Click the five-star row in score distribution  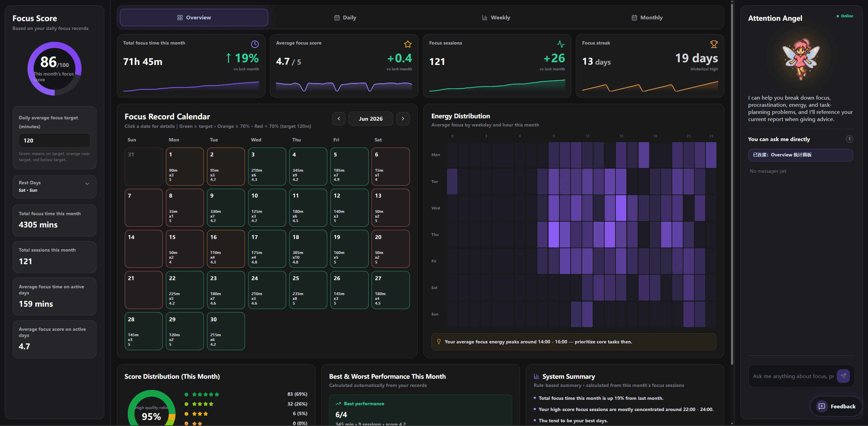[x=246, y=394]
